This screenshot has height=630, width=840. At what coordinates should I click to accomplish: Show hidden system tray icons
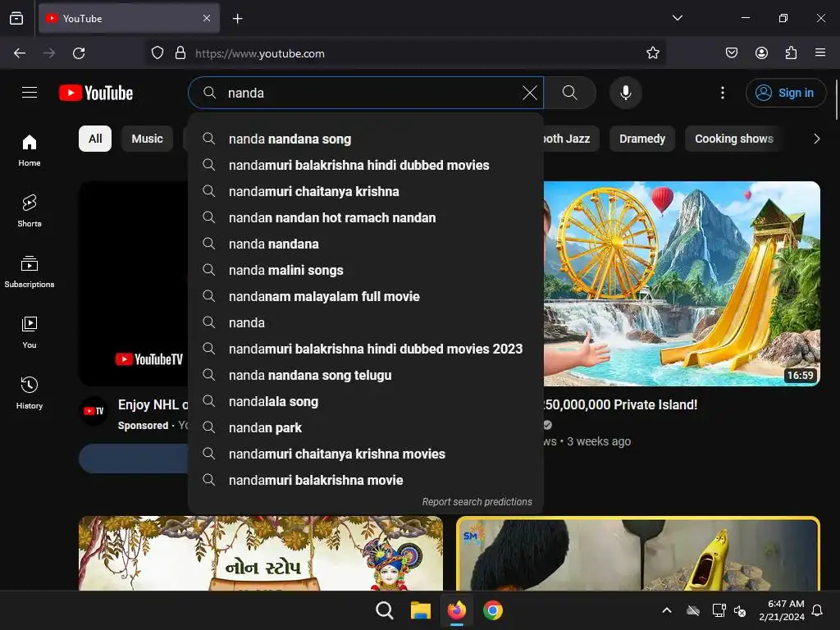667,610
